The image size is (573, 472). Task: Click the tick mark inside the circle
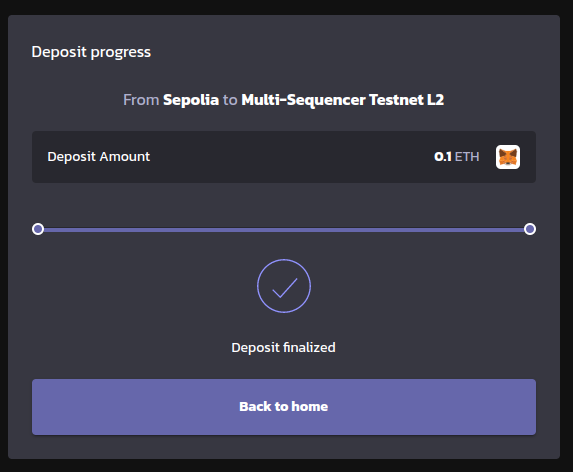click(285, 288)
